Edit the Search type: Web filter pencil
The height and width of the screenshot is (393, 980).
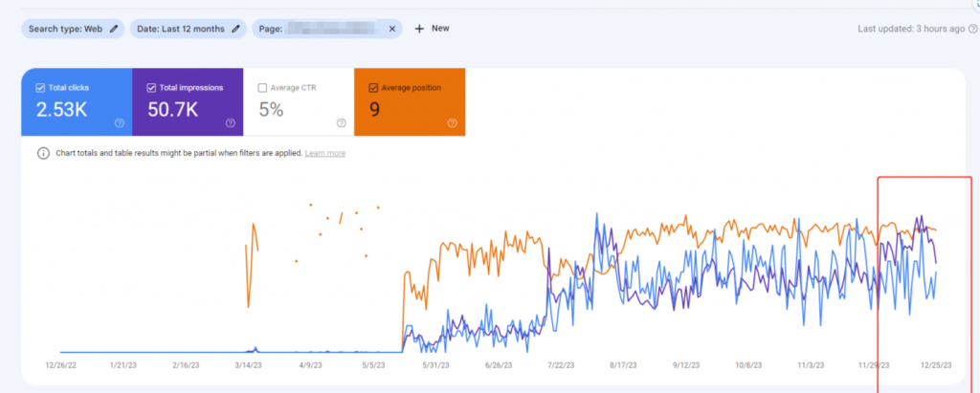point(114,29)
